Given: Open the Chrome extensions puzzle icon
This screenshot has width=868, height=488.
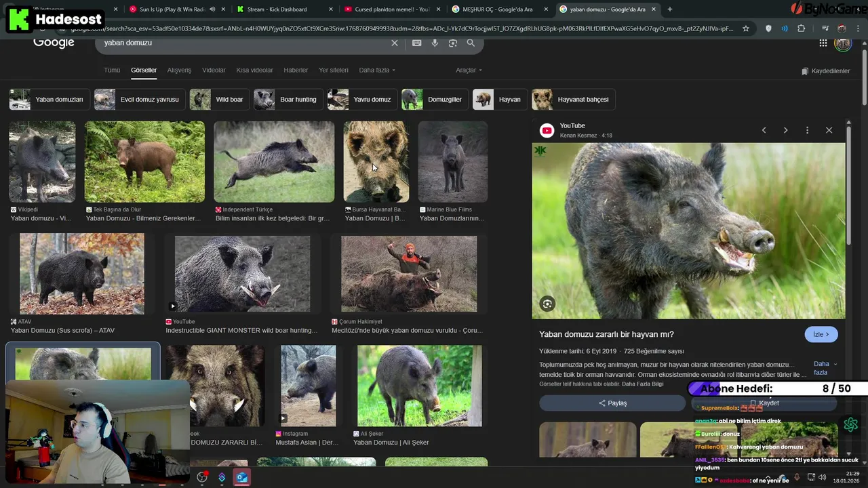Looking at the screenshot, I should coord(802,28).
